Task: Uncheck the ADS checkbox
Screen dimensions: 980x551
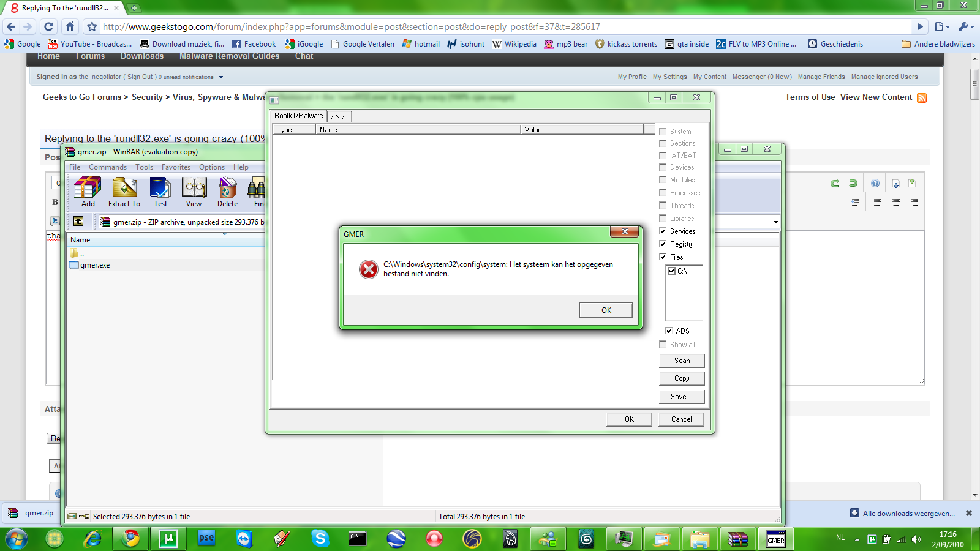Action: (669, 331)
